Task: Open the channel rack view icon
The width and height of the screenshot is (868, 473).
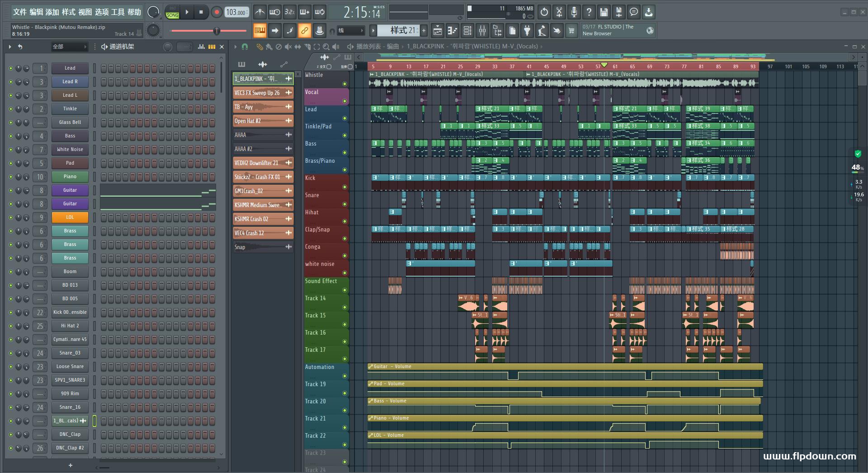Action: [x=467, y=31]
